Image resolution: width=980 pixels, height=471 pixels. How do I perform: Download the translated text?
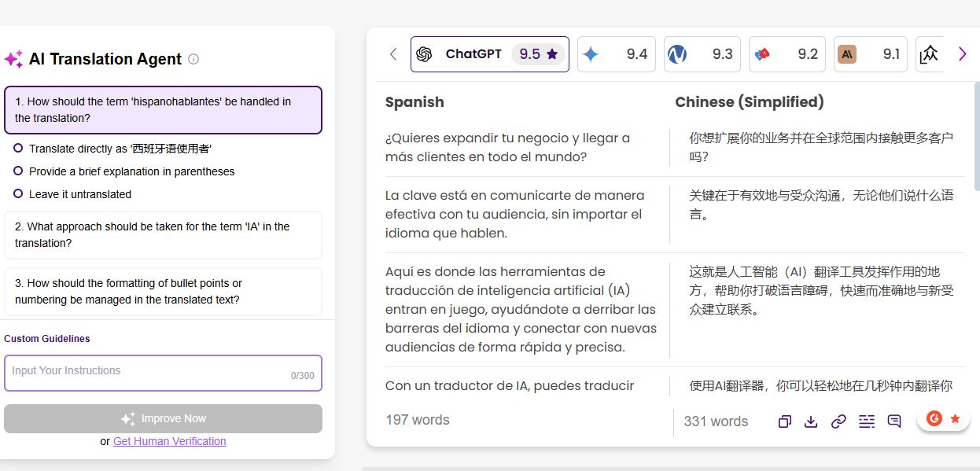pos(811,421)
